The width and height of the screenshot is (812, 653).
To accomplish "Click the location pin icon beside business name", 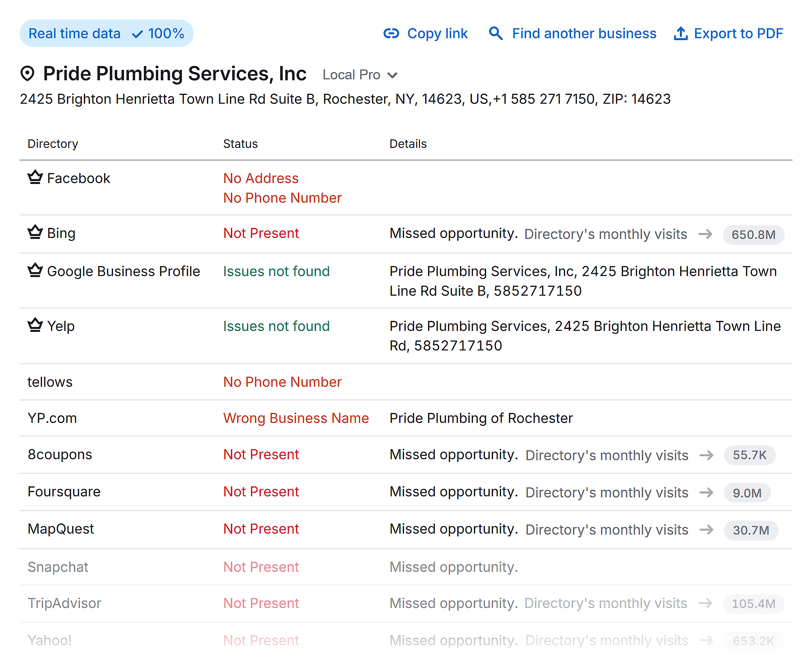I will (28, 73).
